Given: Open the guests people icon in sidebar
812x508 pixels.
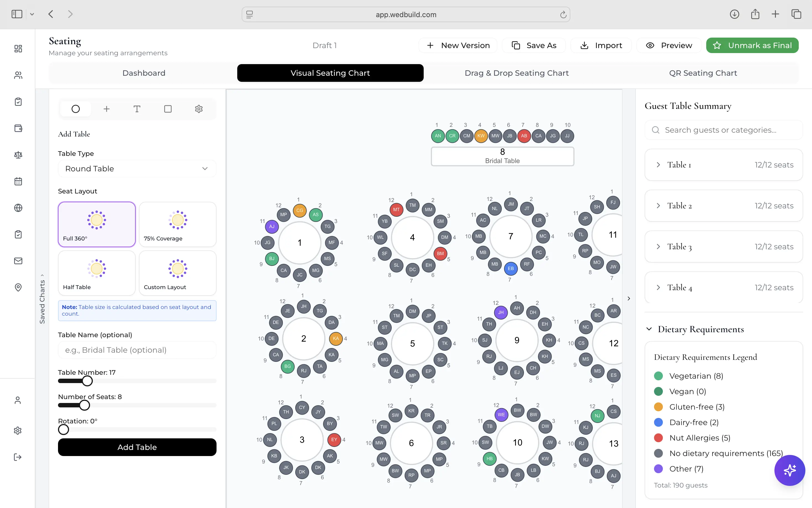Looking at the screenshot, I should [18, 75].
